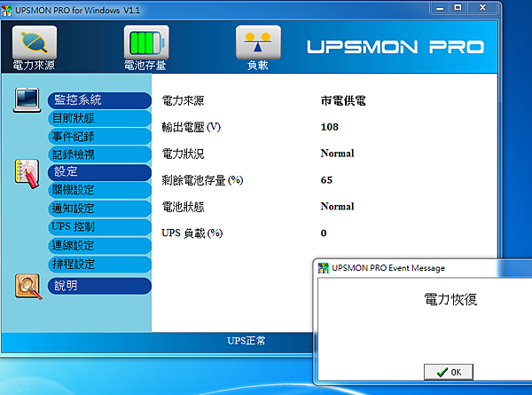Screen dimensions: 532x395
Task: Click the 電池存量 battery level icon
Action: (146, 42)
